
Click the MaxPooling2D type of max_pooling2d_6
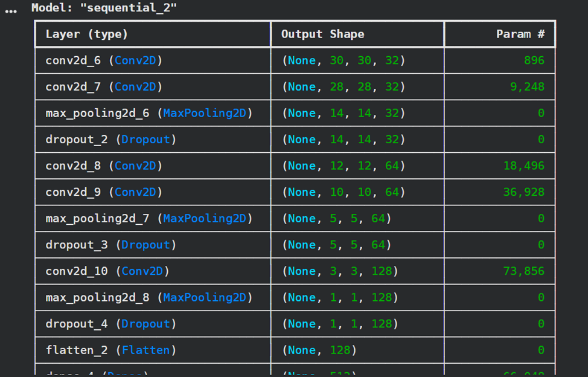pos(205,113)
